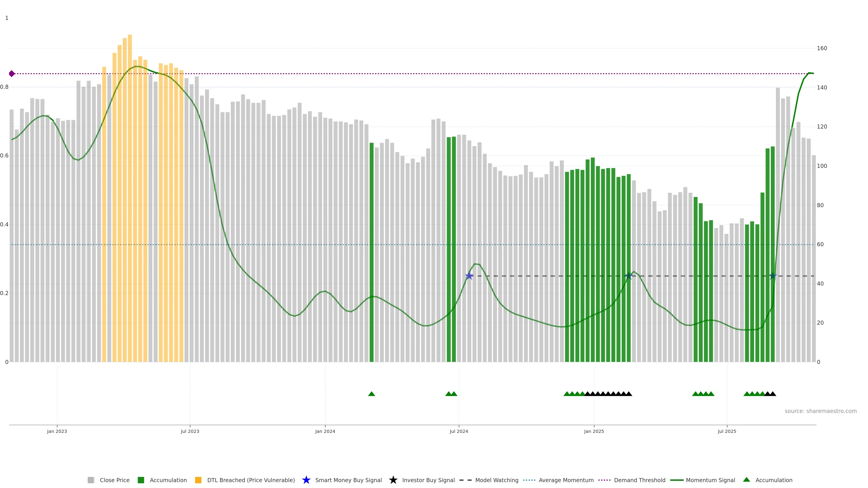Click the green Accumulation square legend swatch
Screen dimensions: 868x488
[141, 480]
